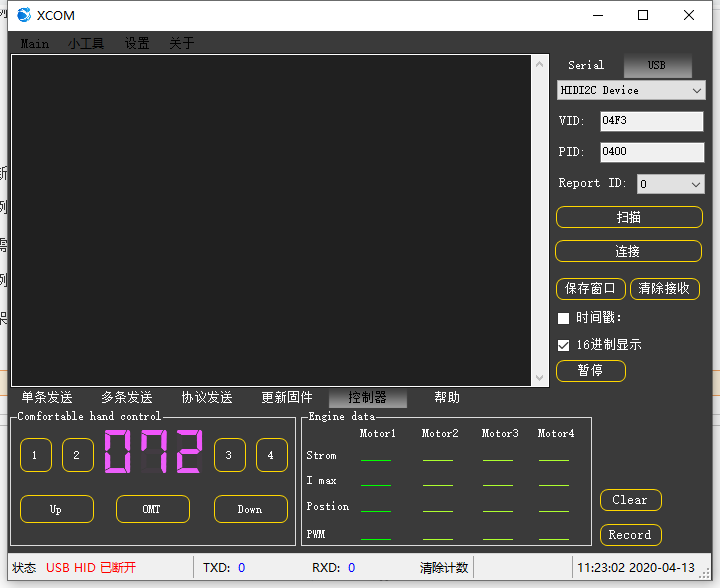Click the PWM row label
The image size is (720, 588).
pyautogui.click(x=316, y=534)
